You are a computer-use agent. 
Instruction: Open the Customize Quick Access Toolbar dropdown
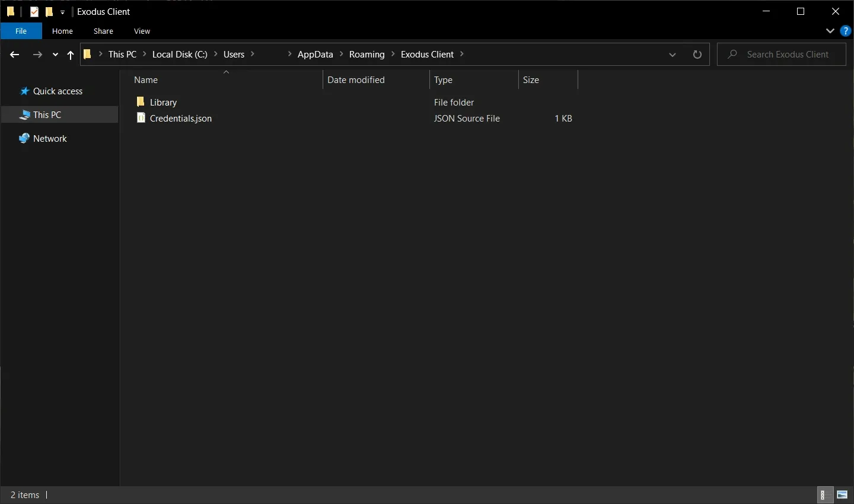[x=62, y=12]
